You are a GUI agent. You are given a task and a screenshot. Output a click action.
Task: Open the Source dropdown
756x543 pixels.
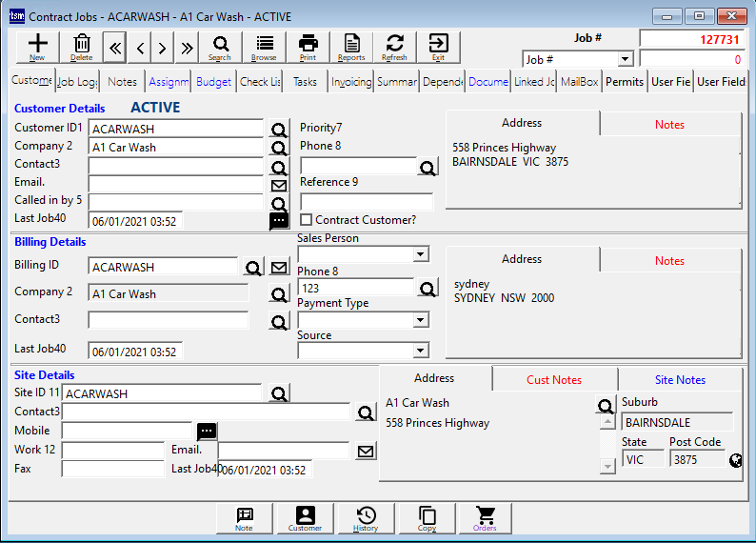click(x=420, y=352)
